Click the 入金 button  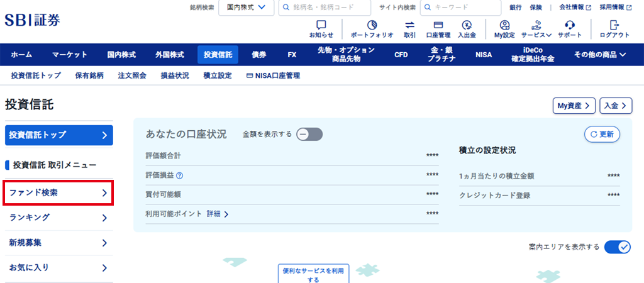615,106
